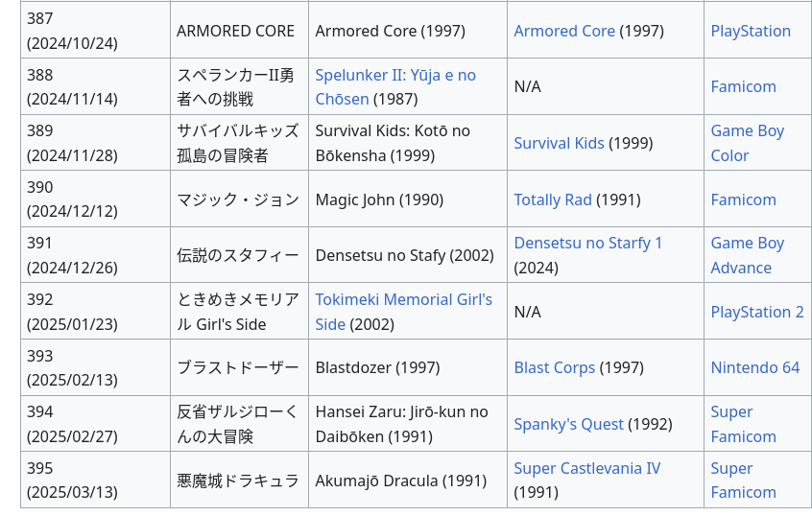This screenshot has height=516, width=812.
Task: Open the Survival Kids link
Action: tap(559, 143)
